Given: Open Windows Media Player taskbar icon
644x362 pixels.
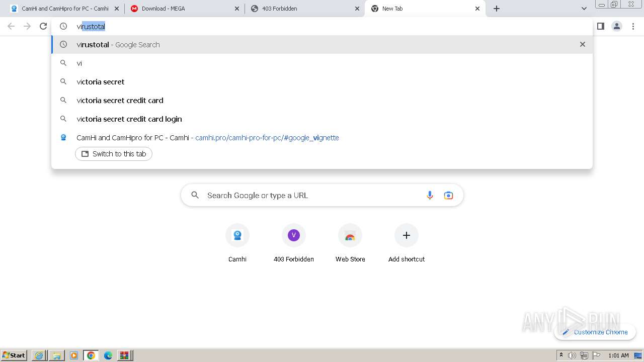Looking at the screenshot, I should coord(74,355).
